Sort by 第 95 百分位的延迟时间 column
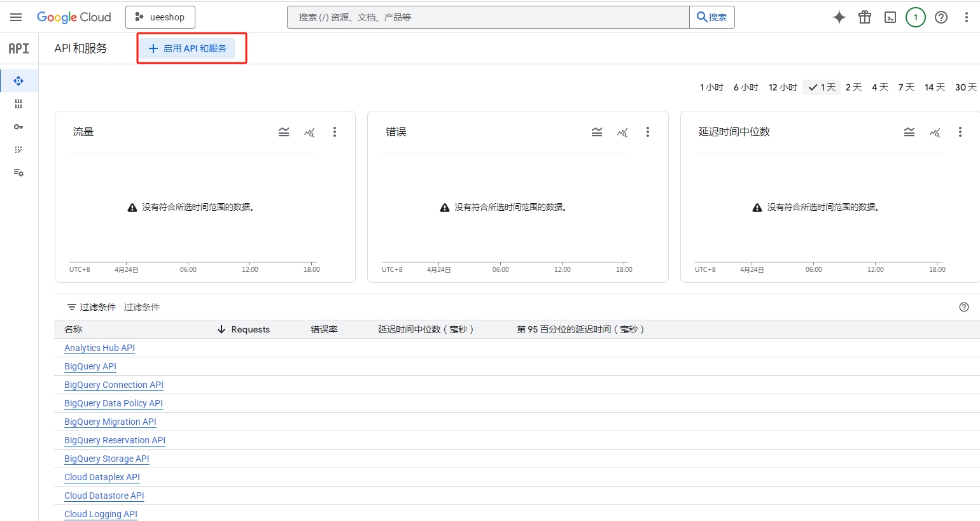The width and height of the screenshot is (980, 521). pyautogui.click(x=580, y=329)
